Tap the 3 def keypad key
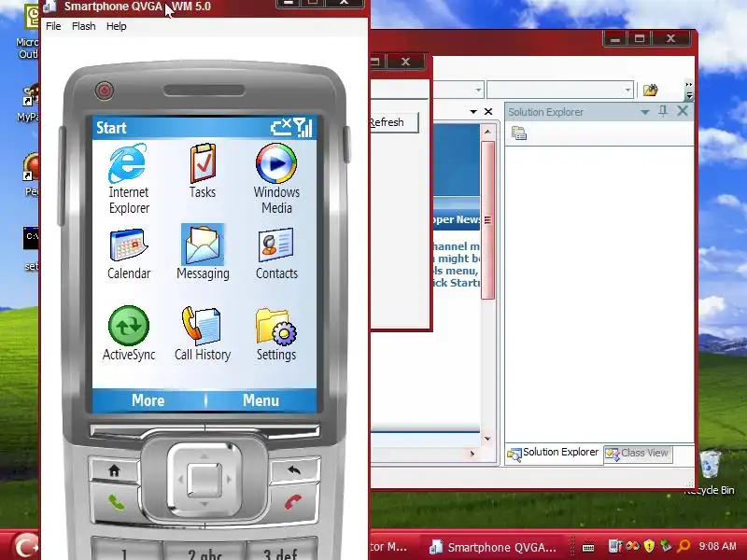This screenshot has width=747, height=560. (x=282, y=550)
